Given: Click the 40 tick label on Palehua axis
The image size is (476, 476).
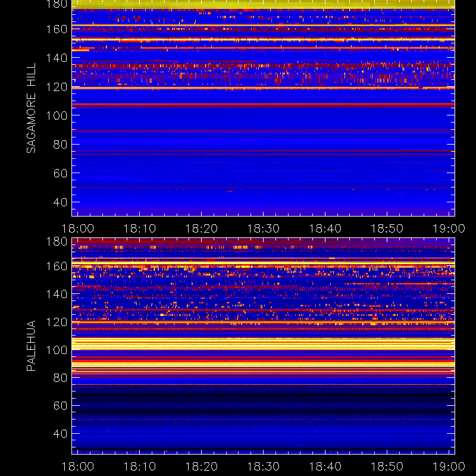Looking at the screenshot, I should pos(60,434).
